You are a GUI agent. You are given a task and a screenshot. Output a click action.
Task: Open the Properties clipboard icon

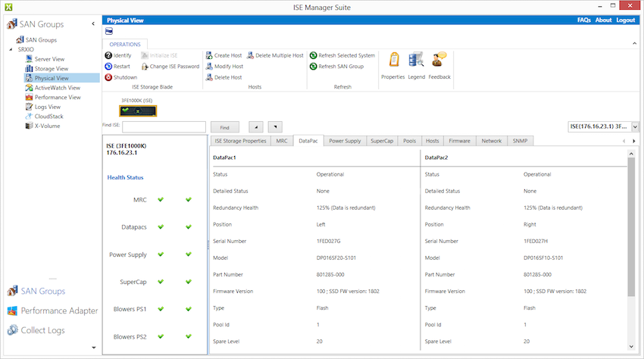click(x=394, y=60)
